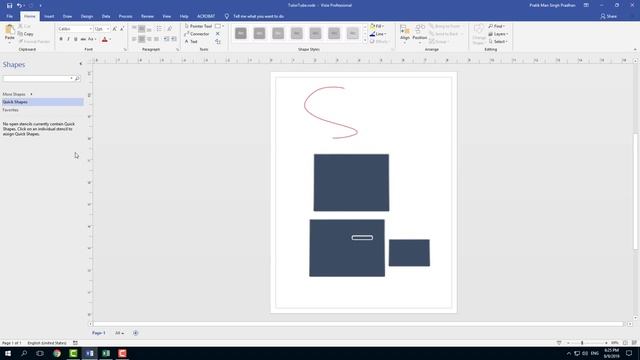Activate the Connector tool
The width and height of the screenshot is (640, 360).
[197, 34]
